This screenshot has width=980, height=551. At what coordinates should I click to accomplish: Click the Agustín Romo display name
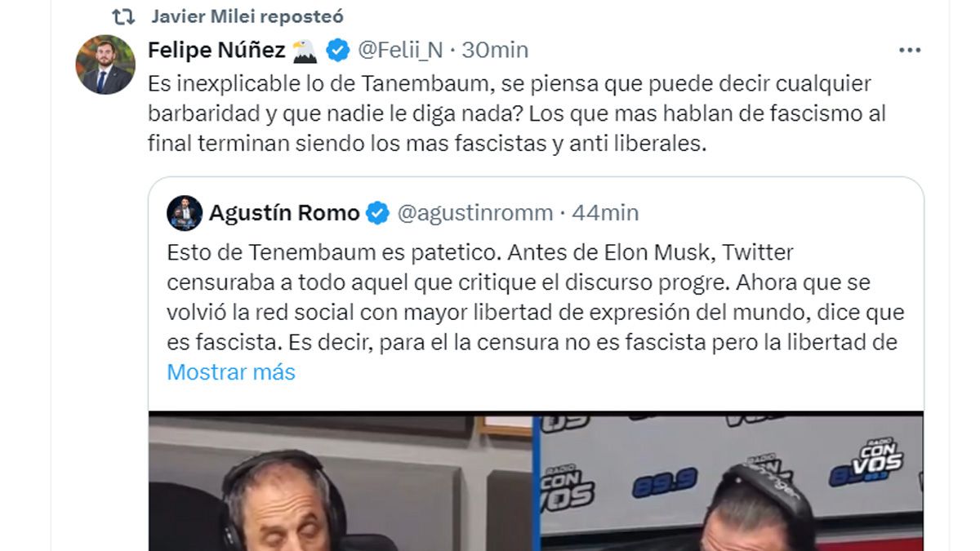pyautogui.click(x=284, y=213)
